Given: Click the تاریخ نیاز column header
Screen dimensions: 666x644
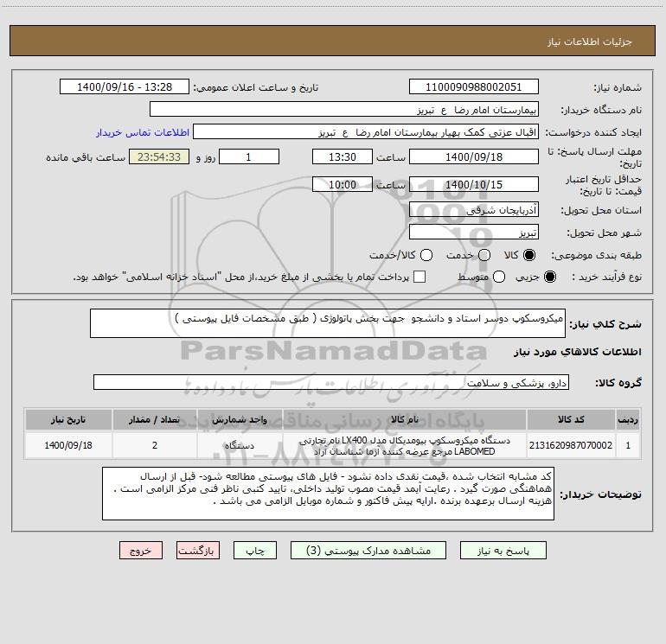Looking at the screenshot, I should tap(68, 419).
